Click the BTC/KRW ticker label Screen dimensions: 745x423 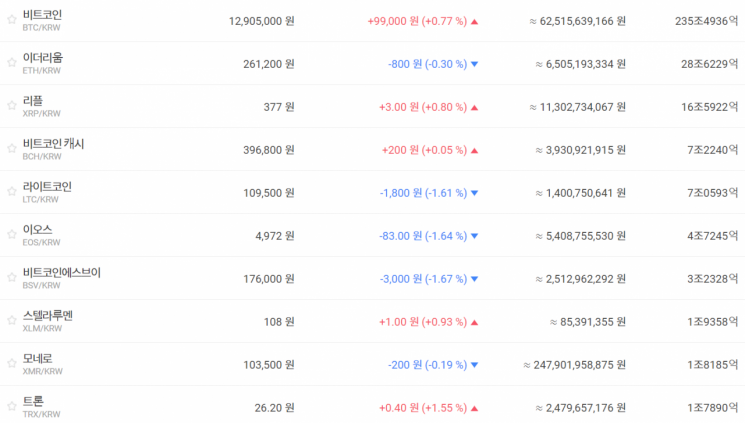[x=42, y=28]
